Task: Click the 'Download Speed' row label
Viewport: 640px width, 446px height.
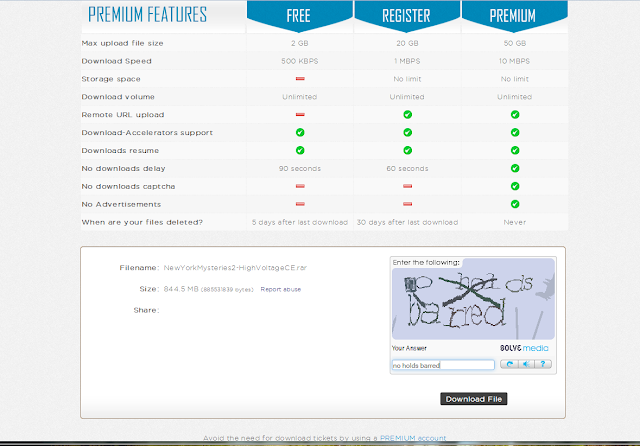Action: (116, 61)
